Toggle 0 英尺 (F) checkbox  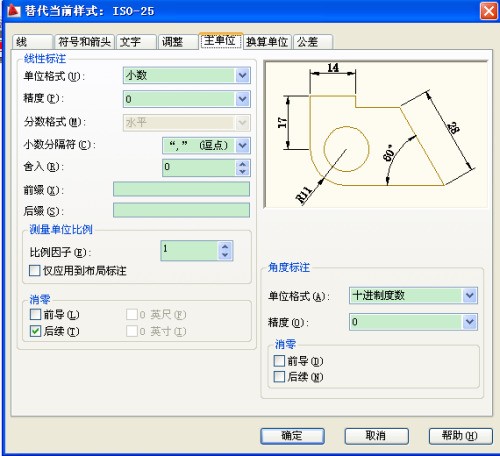point(132,314)
